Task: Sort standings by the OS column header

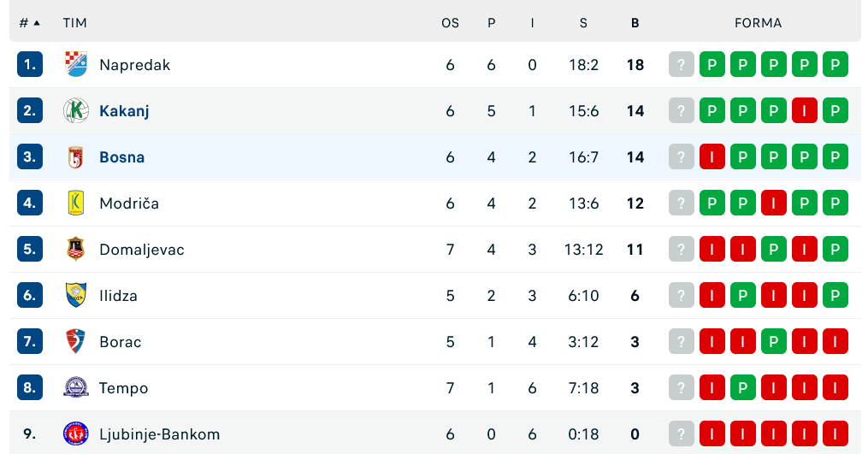Action: point(450,23)
